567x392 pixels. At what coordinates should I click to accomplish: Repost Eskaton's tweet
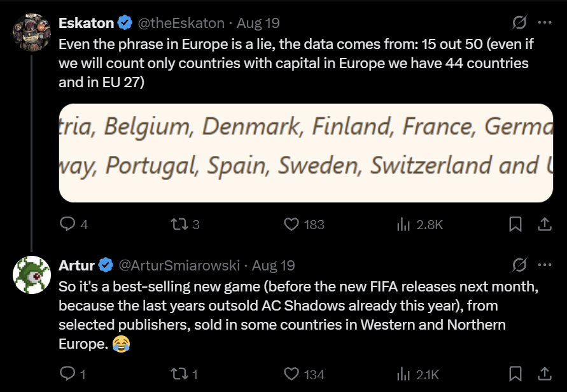pyautogui.click(x=179, y=224)
